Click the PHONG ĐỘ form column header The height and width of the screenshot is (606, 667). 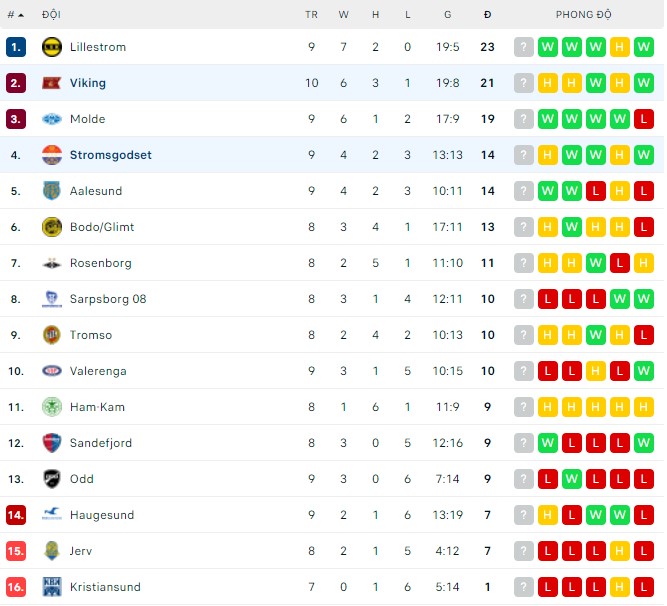click(x=584, y=15)
